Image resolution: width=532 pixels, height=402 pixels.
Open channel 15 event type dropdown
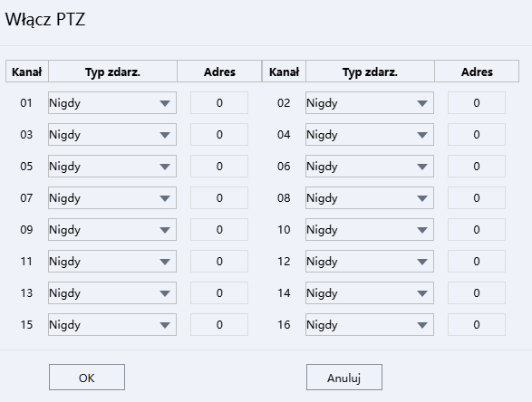[112, 325]
